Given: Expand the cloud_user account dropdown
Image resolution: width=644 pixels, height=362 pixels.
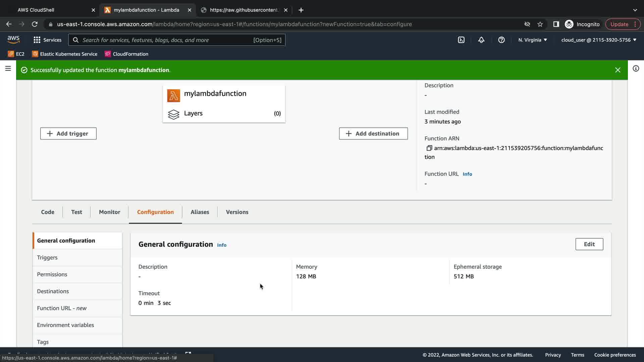Looking at the screenshot, I should [599, 40].
